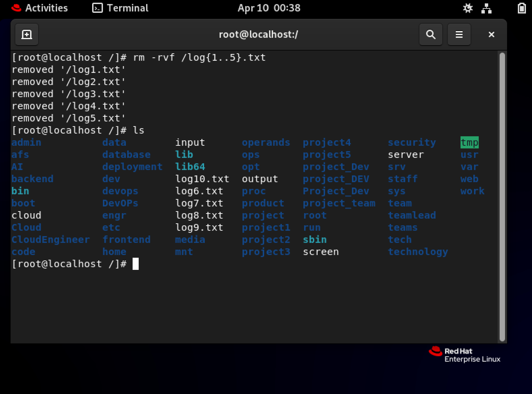Image resolution: width=532 pixels, height=394 pixels.
Task: Click the terminal vertical scrollbar
Action: click(x=502, y=197)
